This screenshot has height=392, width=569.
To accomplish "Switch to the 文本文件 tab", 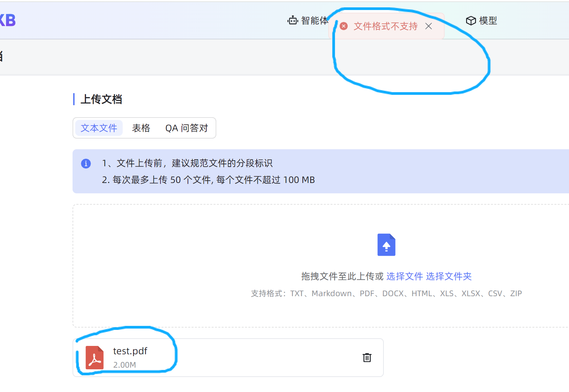I will click(x=99, y=128).
